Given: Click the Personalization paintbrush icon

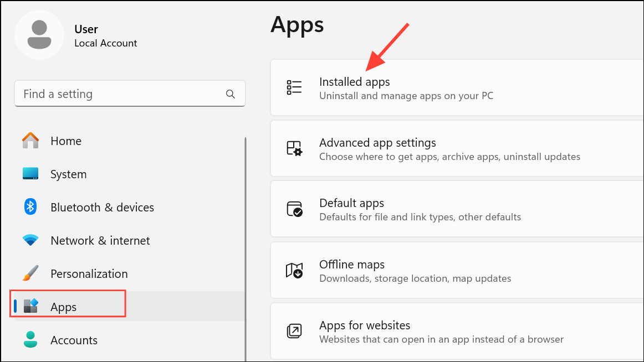Looking at the screenshot, I should click(30, 273).
